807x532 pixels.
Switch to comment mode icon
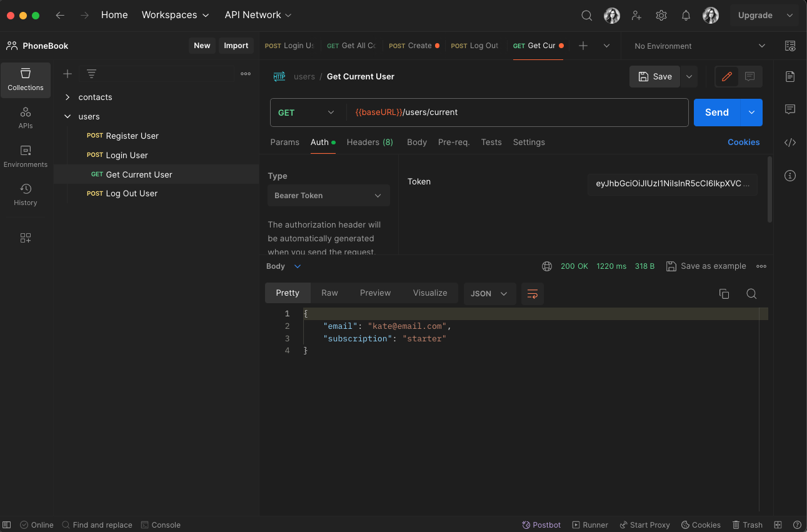point(750,76)
